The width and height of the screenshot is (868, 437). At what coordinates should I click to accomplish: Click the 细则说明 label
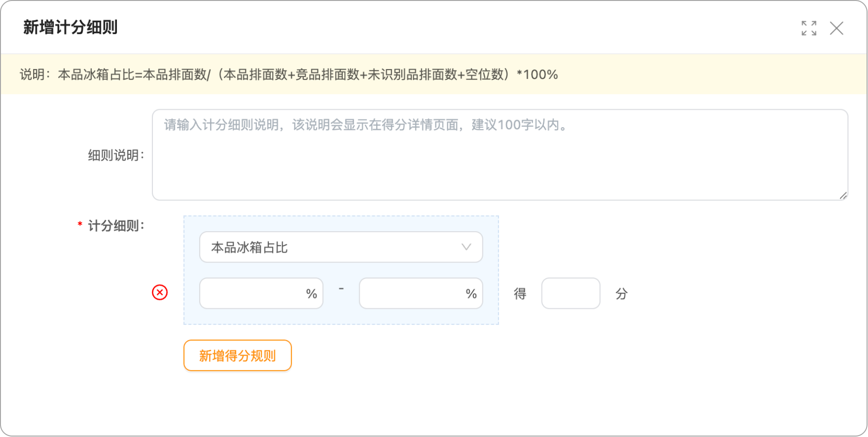pos(116,155)
